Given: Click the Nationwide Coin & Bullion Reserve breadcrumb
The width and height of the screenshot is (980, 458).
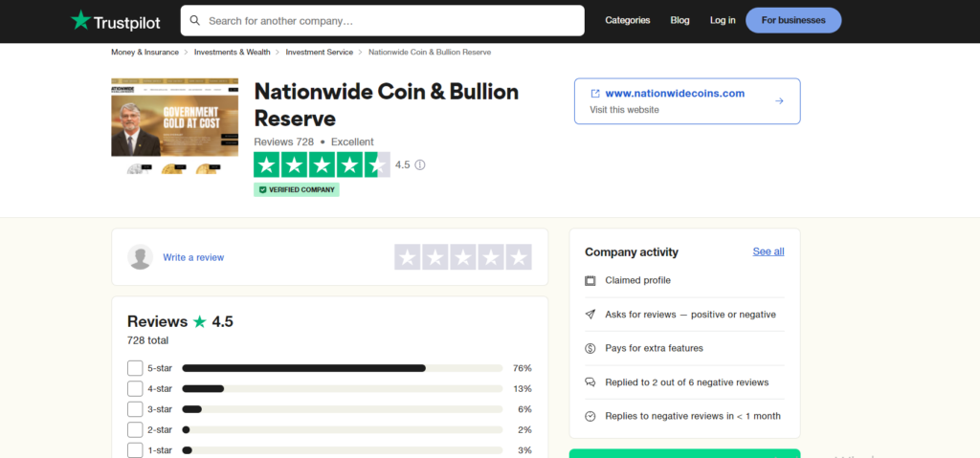Looking at the screenshot, I should pyautogui.click(x=430, y=53).
